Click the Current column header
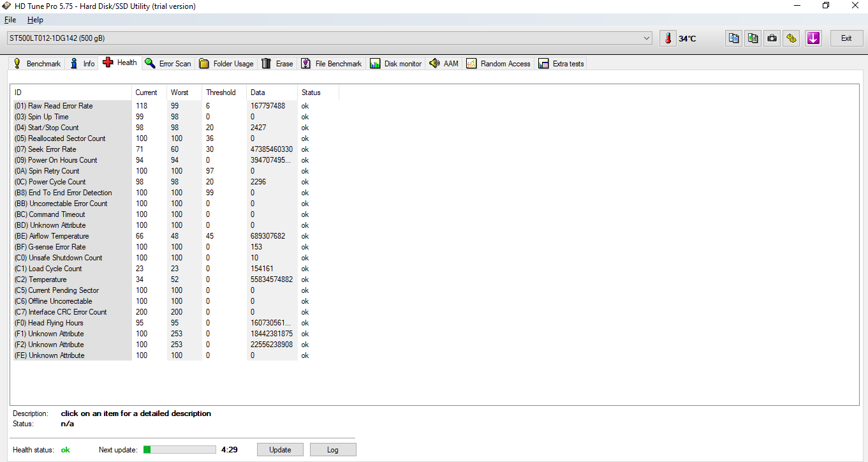Viewport: 868px width, 462px height. click(149, 93)
